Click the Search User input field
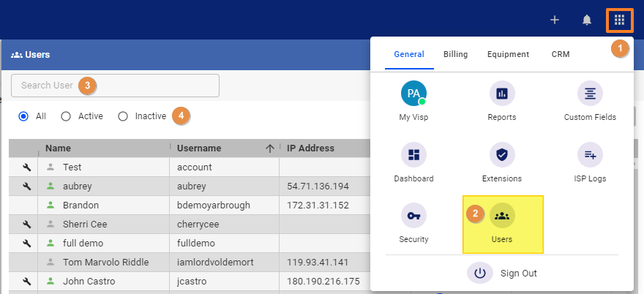This screenshot has width=644, height=294. 115,86
